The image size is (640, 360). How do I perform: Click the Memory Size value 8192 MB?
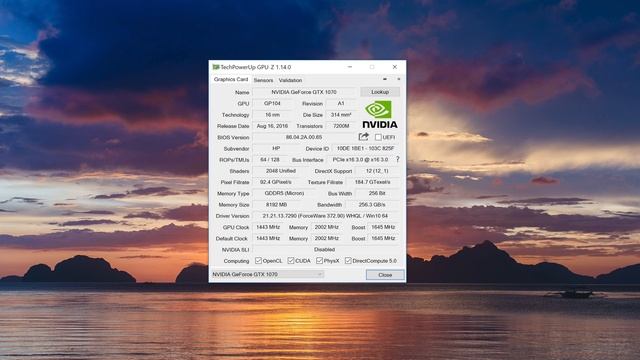coord(276,204)
